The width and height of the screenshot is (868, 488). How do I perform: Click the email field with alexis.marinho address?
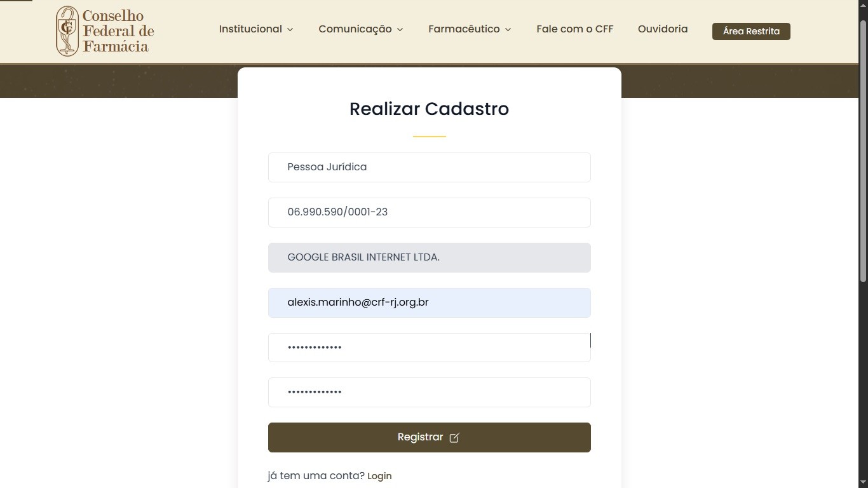429,302
